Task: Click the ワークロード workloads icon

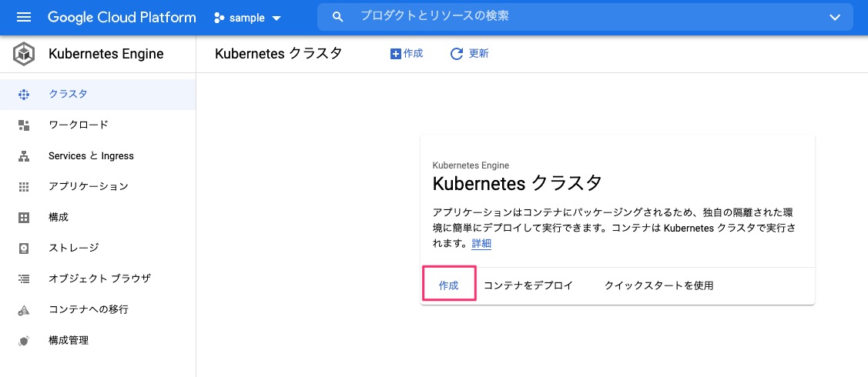Action: point(23,125)
